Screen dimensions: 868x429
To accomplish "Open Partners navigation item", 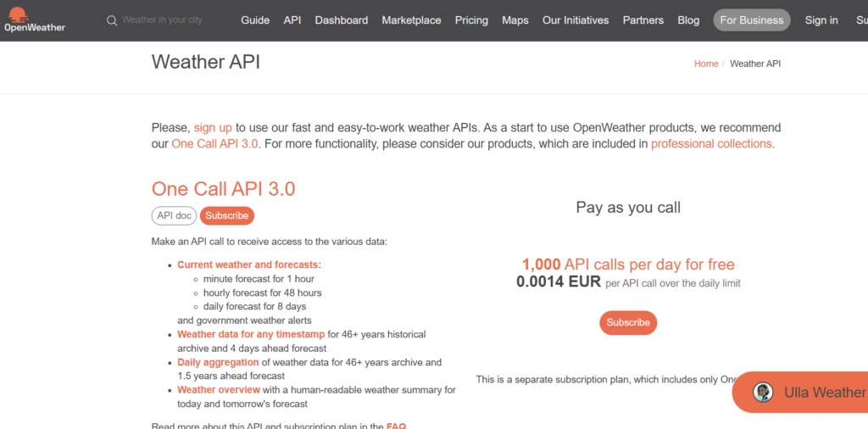I will (x=643, y=20).
